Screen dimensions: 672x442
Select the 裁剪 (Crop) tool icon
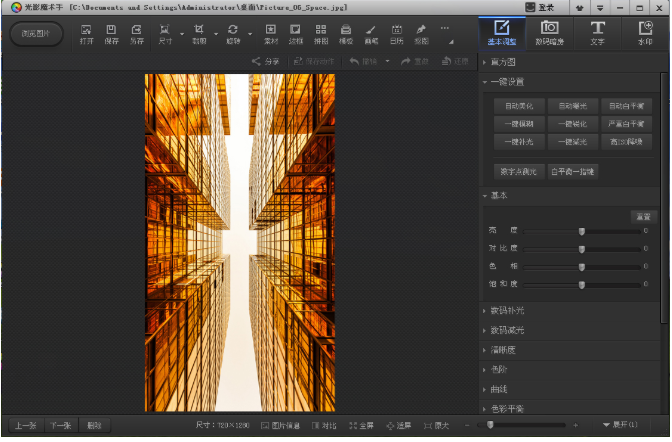point(200,34)
